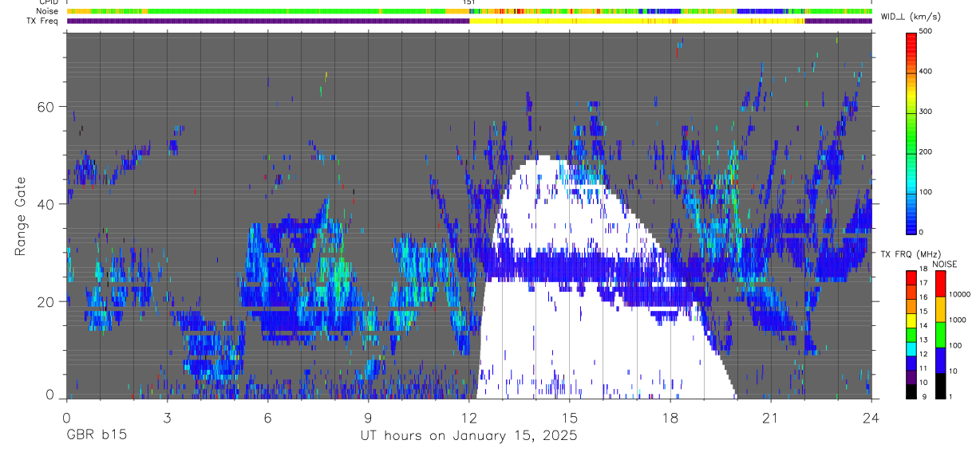The image size is (980, 452).
Task: Click range gate axis tick 40
Action: coord(46,204)
